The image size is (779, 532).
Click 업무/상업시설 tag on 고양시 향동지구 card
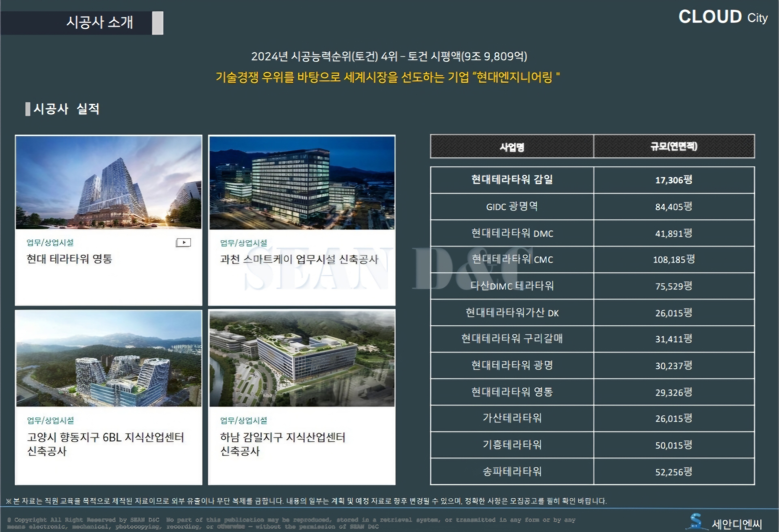(51, 420)
